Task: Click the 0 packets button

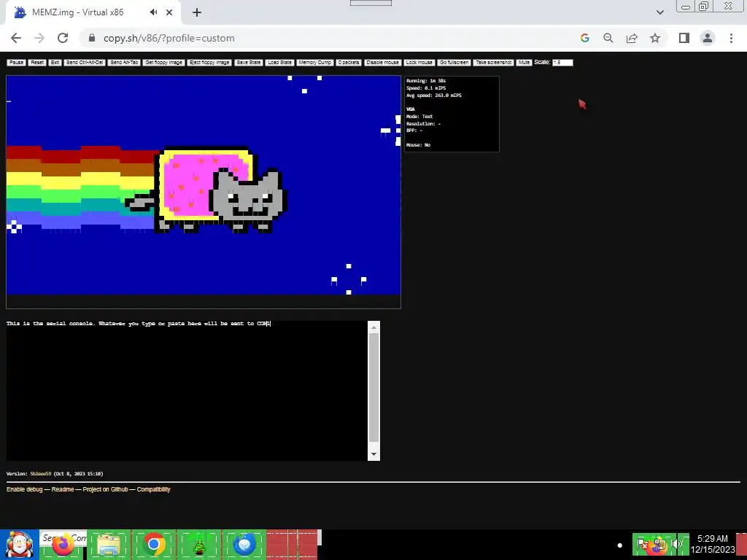Action: click(x=349, y=63)
